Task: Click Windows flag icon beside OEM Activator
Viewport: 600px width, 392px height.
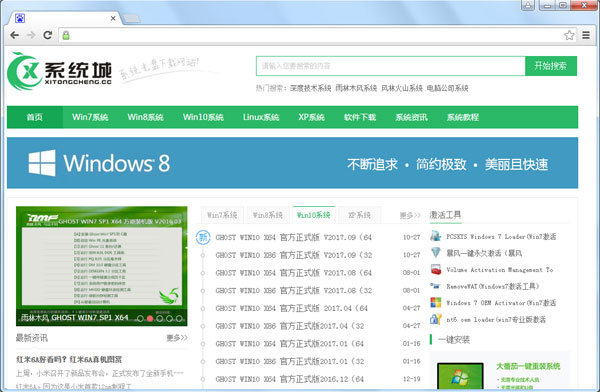Action: [x=435, y=302]
